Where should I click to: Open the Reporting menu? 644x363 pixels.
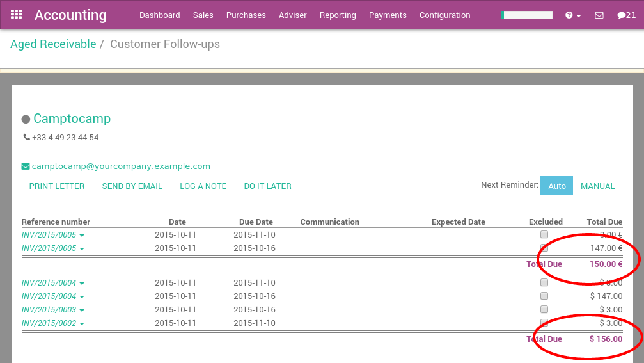click(338, 15)
